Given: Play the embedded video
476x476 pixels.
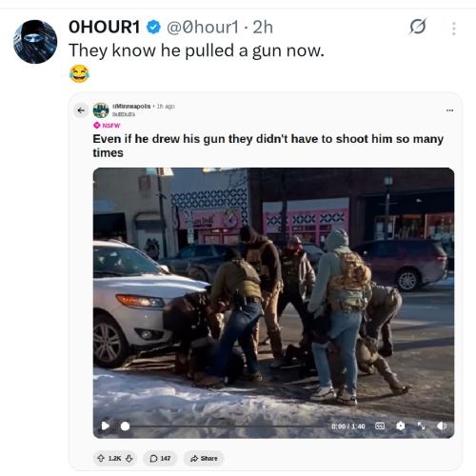Looking at the screenshot, I should 105,426.
